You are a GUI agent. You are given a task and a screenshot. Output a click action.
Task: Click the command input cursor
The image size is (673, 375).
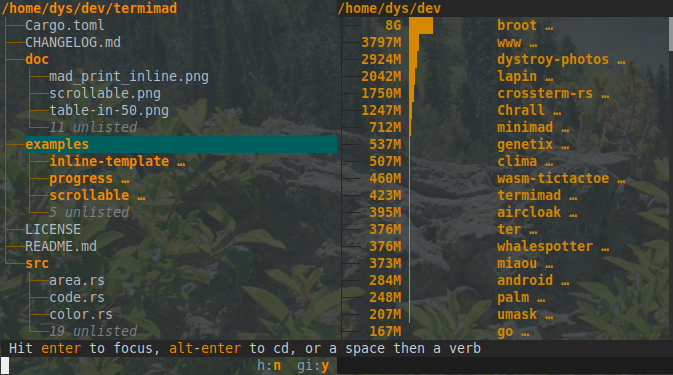(x=5, y=366)
